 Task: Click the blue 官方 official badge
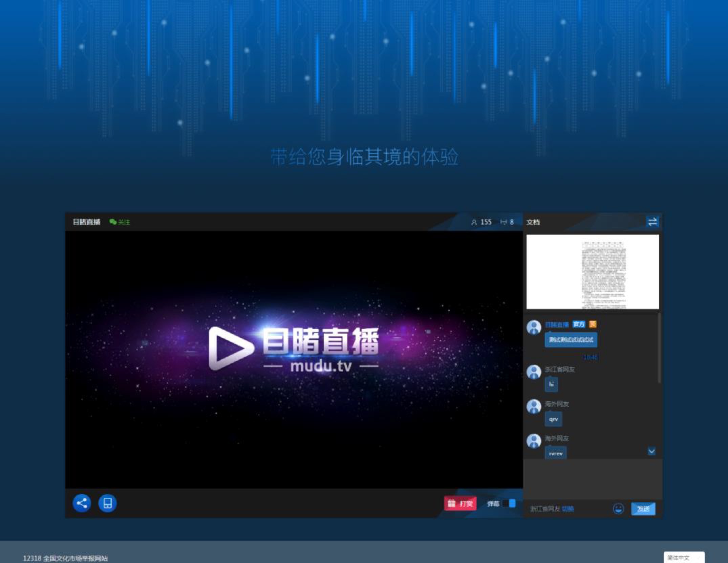point(579,324)
